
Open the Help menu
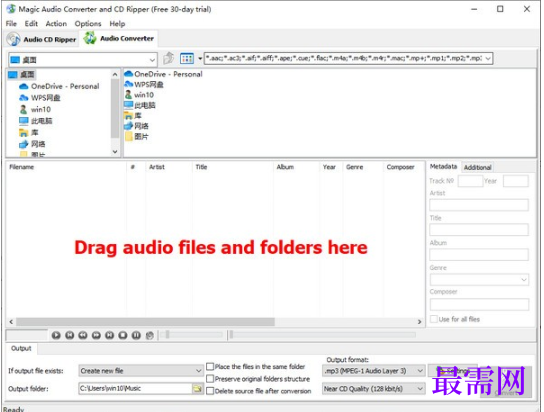[x=117, y=24]
